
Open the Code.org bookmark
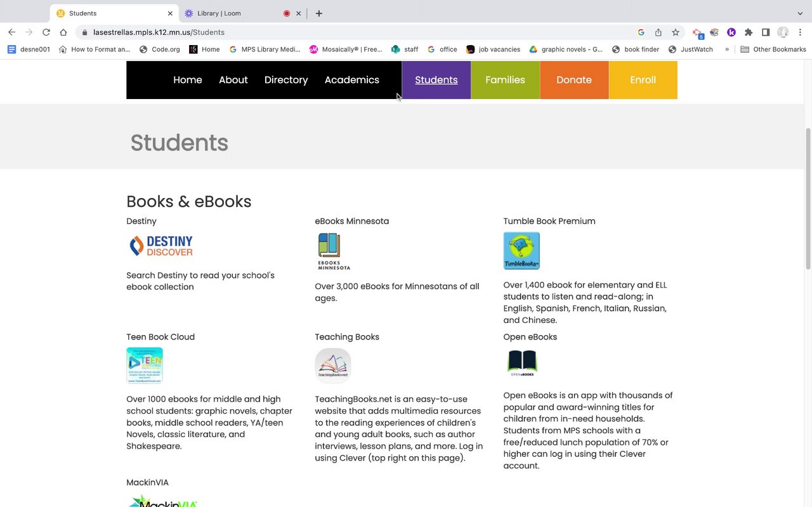point(160,49)
